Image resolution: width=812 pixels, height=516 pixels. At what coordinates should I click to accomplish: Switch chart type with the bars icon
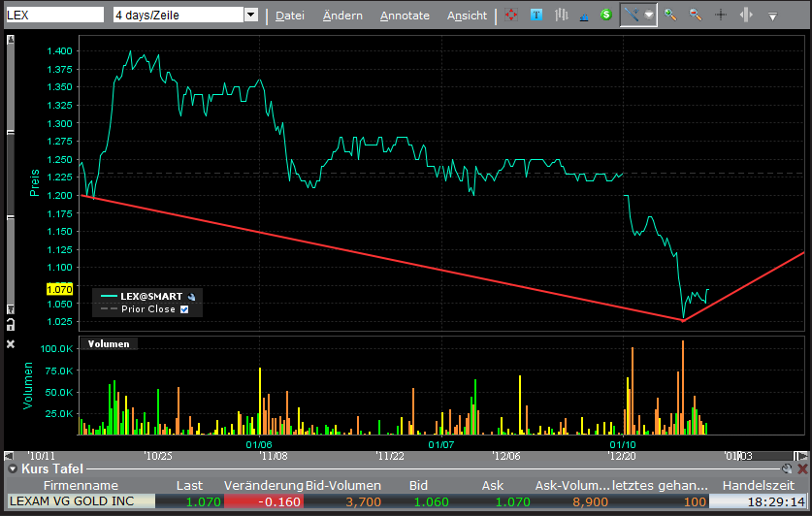point(561,16)
